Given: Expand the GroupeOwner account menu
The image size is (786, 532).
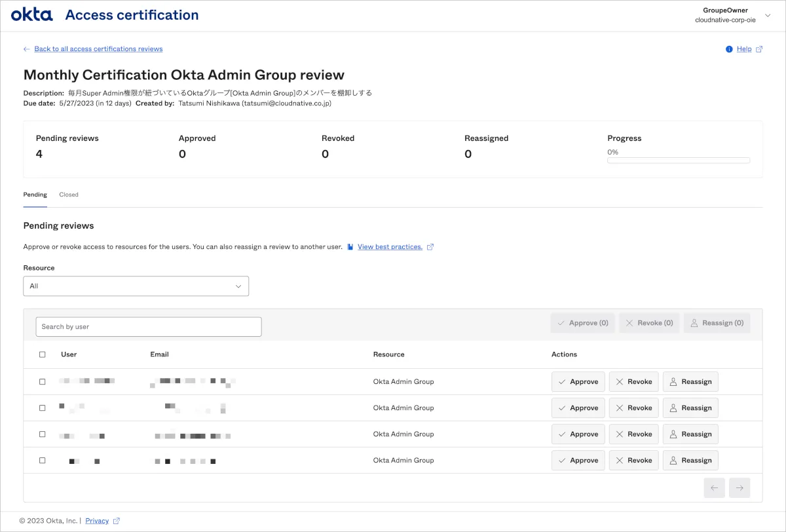Looking at the screenshot, I should 768,15.
